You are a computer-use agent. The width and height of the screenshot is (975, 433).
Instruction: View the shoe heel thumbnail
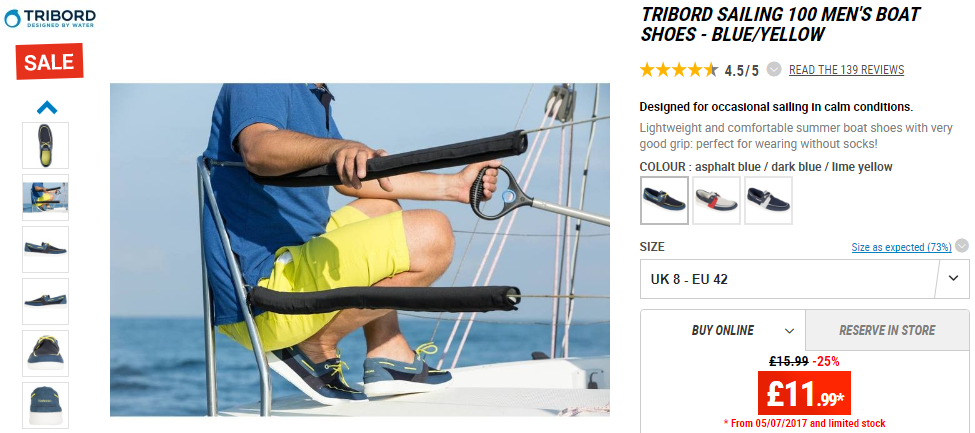coord(45,405)
